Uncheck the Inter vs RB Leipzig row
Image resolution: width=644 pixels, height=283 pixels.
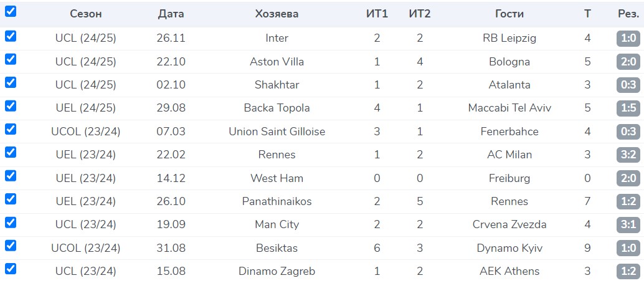point(11,37)
